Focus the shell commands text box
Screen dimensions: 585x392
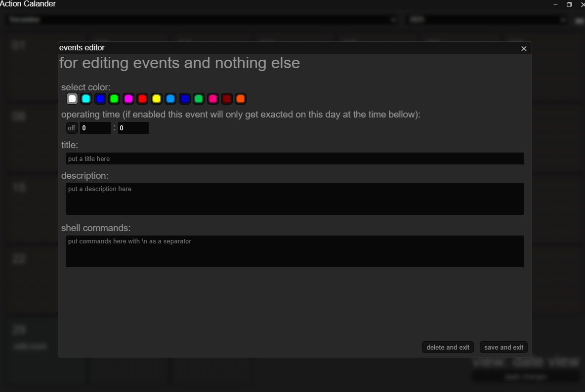click(294, 251)
